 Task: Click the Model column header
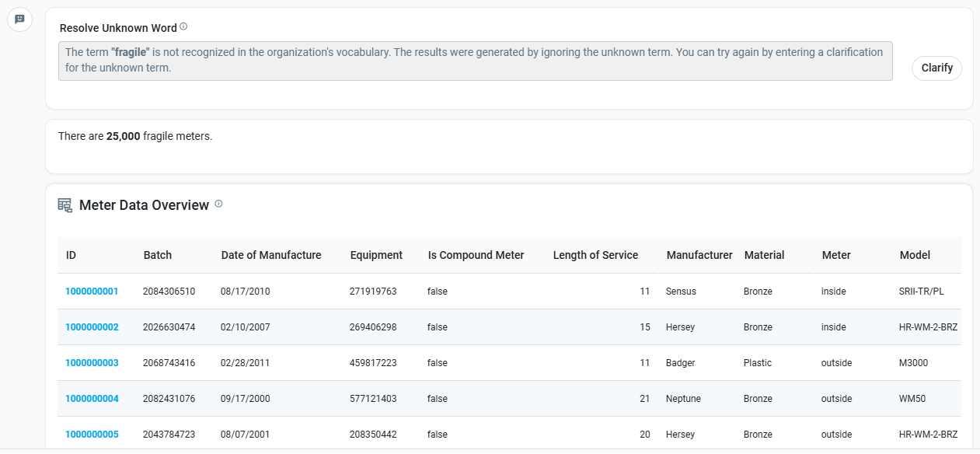(x=915, y=255)
